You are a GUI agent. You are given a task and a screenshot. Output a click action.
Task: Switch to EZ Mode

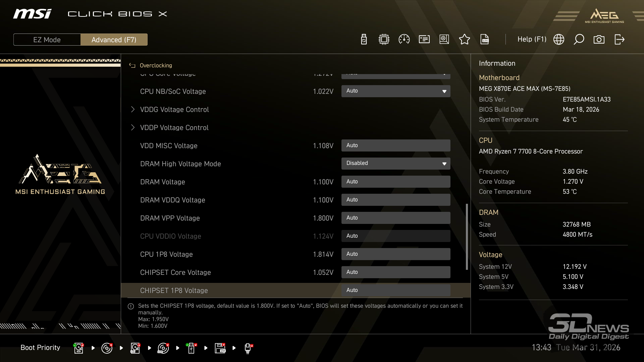click(47, 40)
